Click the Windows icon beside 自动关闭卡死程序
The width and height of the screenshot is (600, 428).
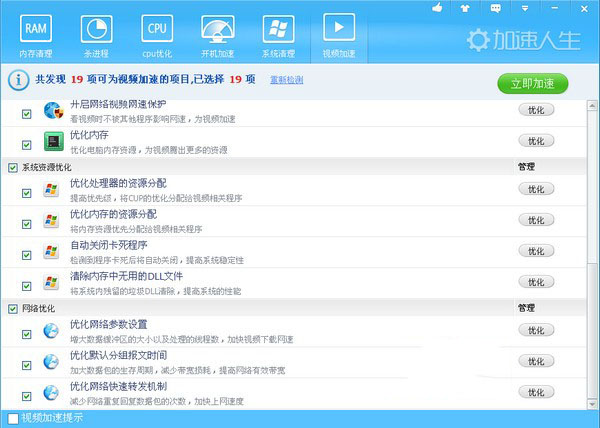pos(51,252)
